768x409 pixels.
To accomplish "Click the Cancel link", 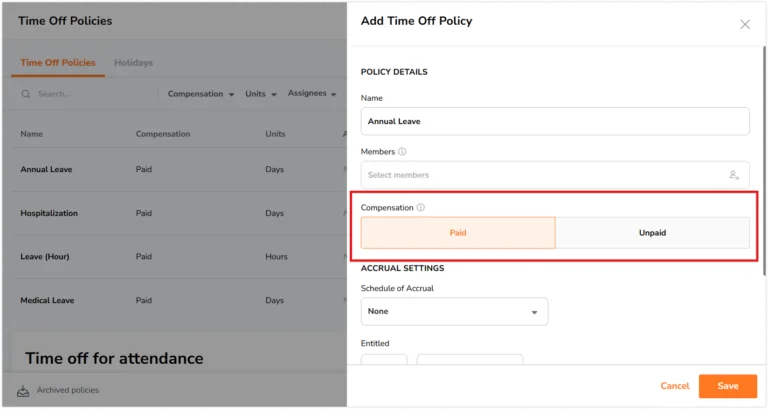I will pos(674,386).
